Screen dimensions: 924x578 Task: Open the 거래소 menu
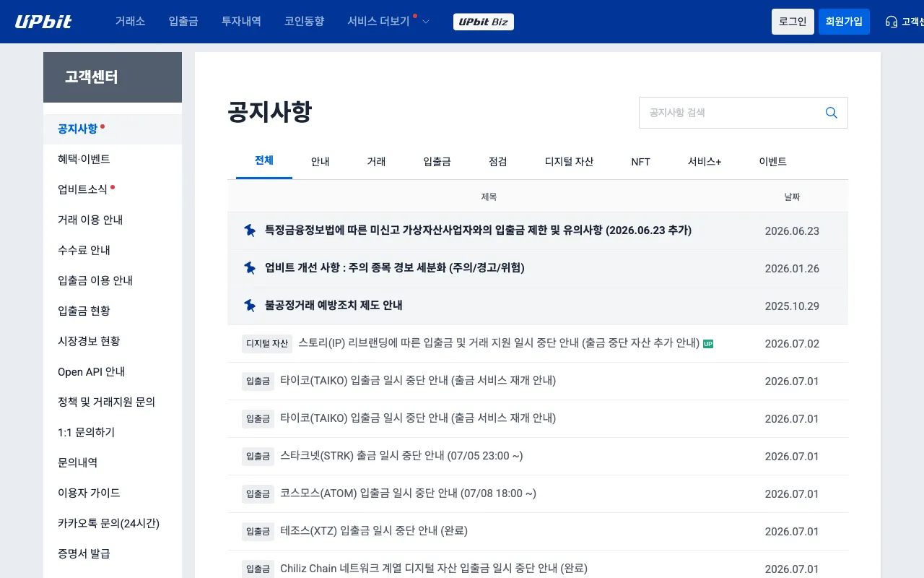tap(130, 22)
